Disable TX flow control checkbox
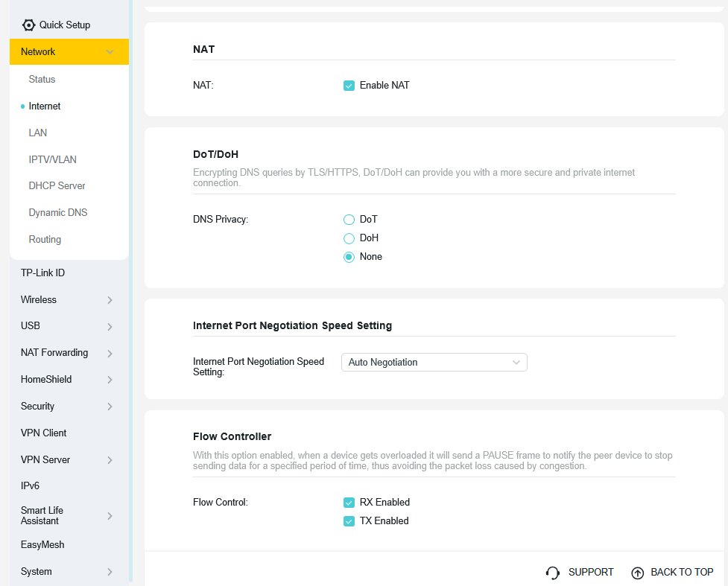 [x=349, y=521]
